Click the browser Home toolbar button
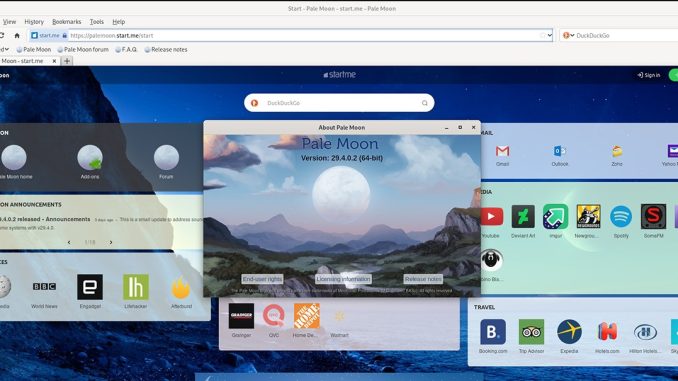The image size is (678, 381). click(17, 35)
